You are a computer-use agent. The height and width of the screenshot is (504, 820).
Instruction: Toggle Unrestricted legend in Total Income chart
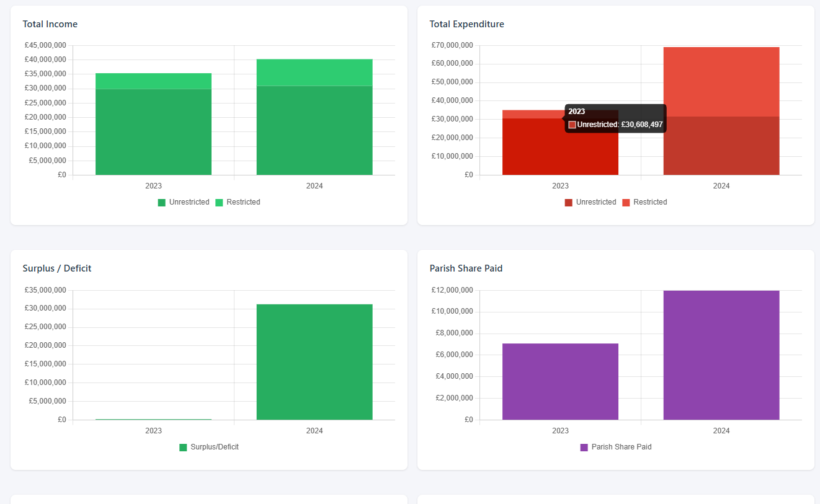(x=184, y=202)
